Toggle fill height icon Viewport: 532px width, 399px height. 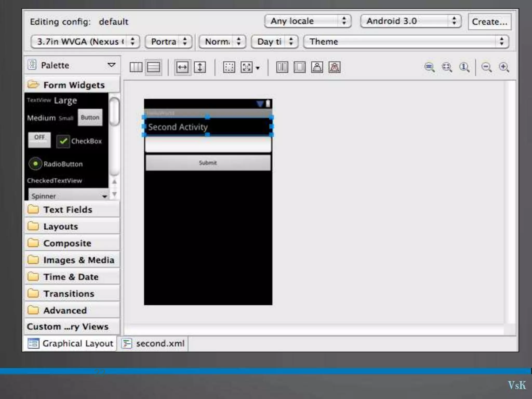pos(200,67)
